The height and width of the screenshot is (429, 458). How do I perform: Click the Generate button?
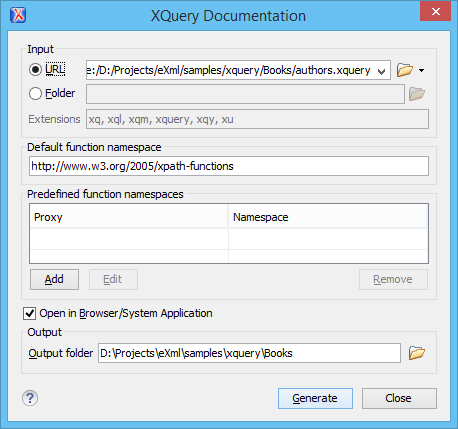coord(315,398)
